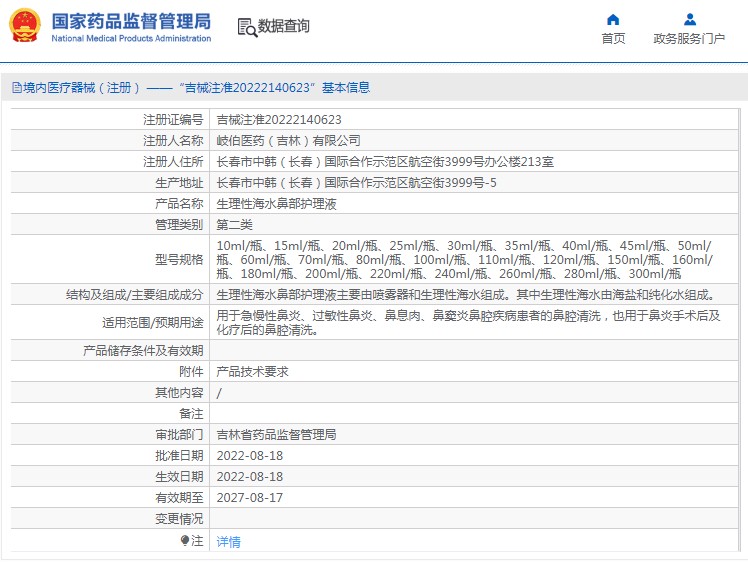
Task: Click 适用范围/预期用途 label
Action: [x=153, y=323]
